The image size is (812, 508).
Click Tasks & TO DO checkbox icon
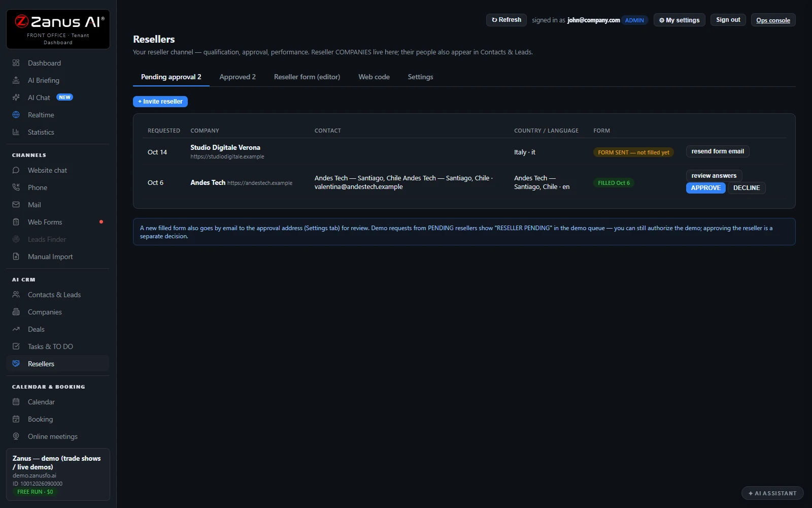point(16,346)
